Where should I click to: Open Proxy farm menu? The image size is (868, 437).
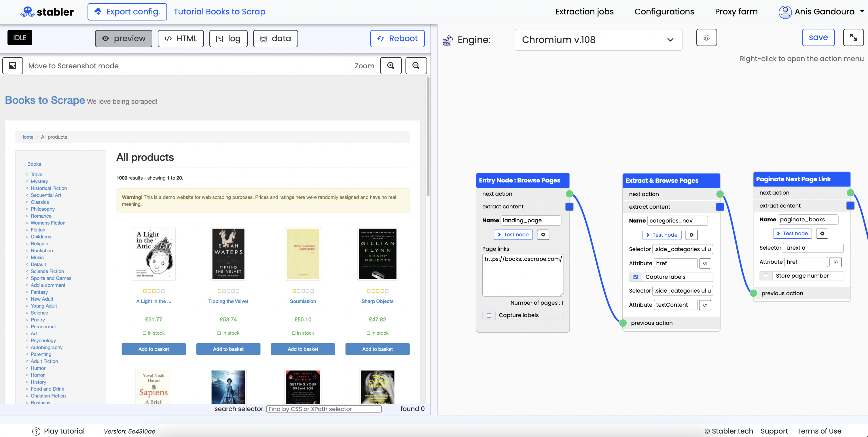[x=736, y=12]
